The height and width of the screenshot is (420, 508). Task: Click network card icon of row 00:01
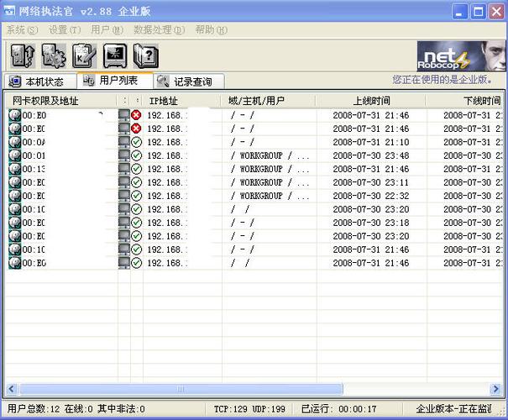[14, 155]
